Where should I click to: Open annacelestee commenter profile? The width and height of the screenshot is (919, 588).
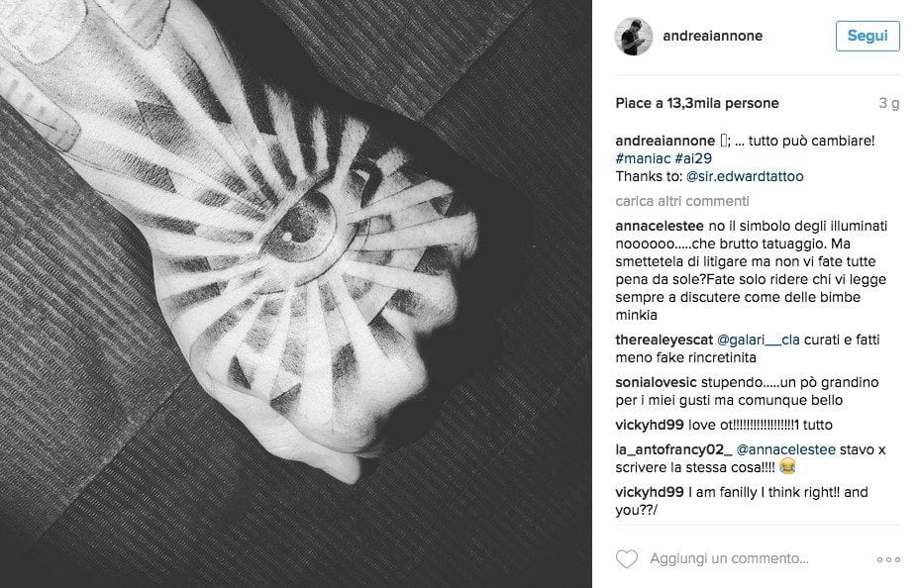pyautogui.click(x=660, y=226)
